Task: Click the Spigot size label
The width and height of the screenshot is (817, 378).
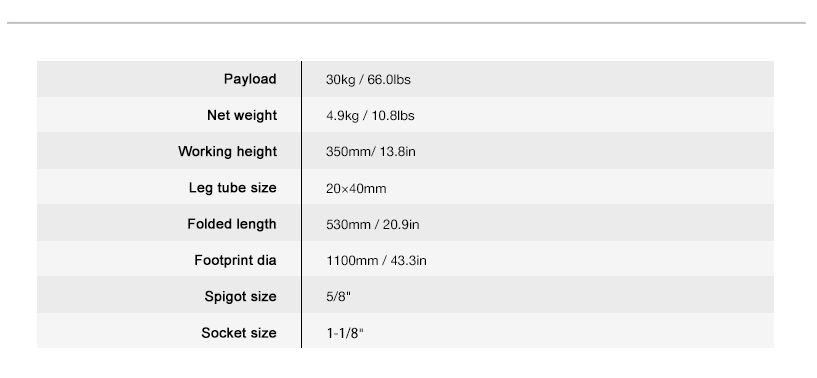Action: 240,297
